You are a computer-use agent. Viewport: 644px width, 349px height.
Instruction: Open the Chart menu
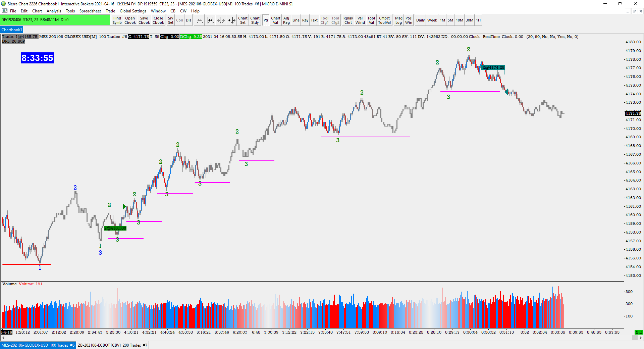point(37,11)
